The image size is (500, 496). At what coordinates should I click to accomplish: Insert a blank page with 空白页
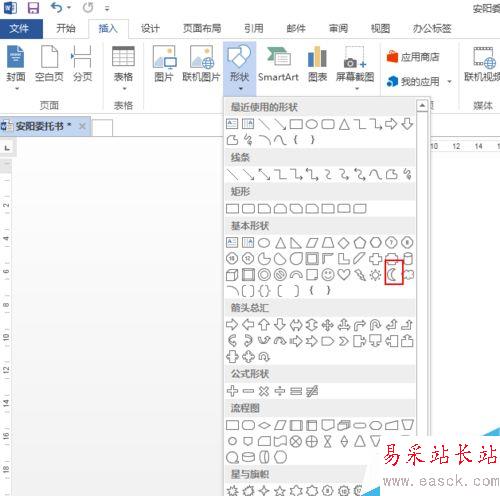49,63
